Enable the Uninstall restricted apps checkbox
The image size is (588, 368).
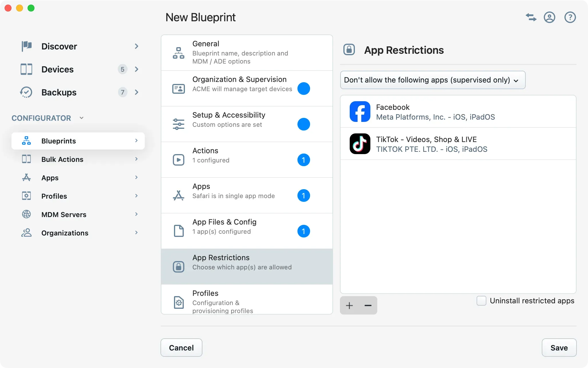point(481,300)
